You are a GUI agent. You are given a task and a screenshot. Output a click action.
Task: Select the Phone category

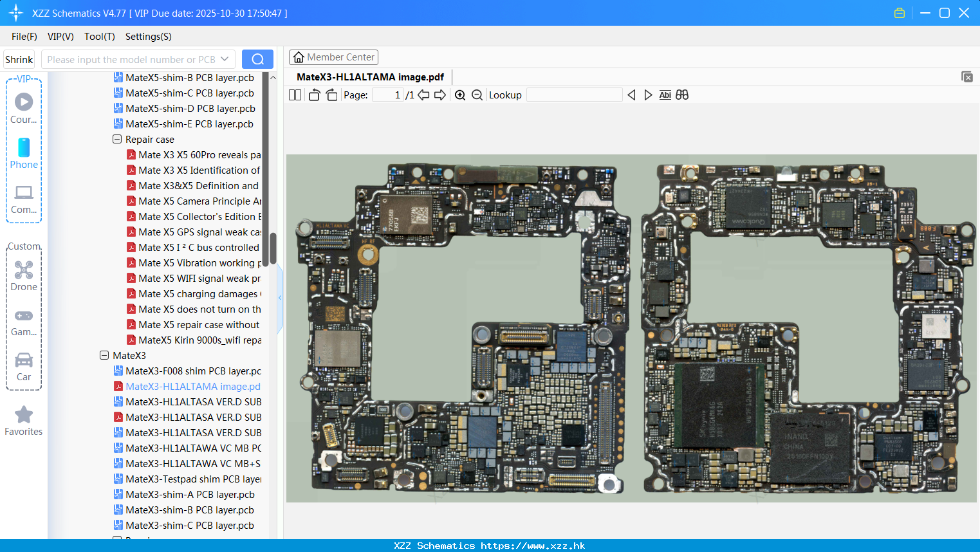(x=24, y=153)
